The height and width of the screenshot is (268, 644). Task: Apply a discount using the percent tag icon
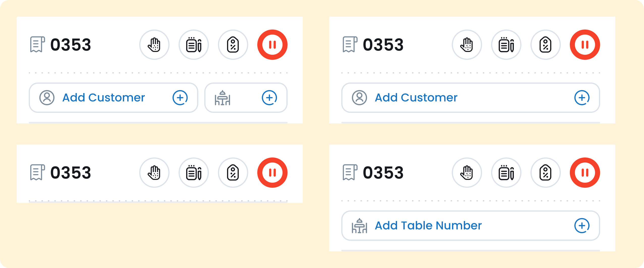click(233, 44)
